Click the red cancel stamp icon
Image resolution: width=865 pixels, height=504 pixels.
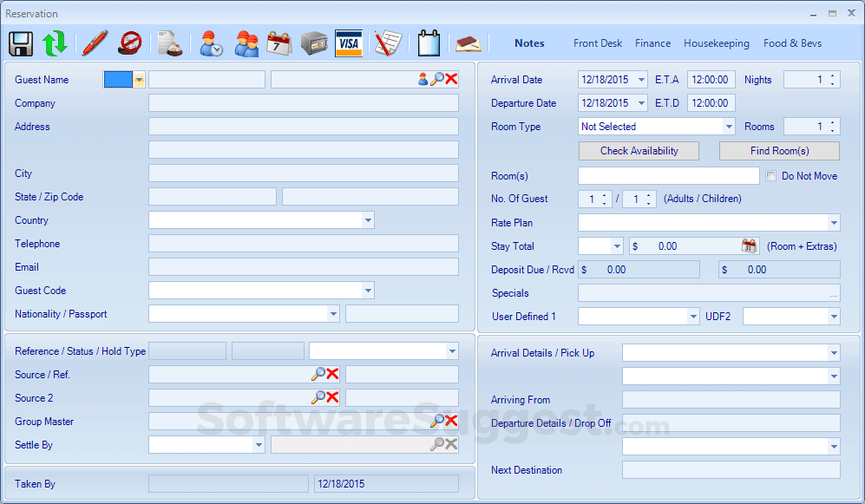[130, 43]
